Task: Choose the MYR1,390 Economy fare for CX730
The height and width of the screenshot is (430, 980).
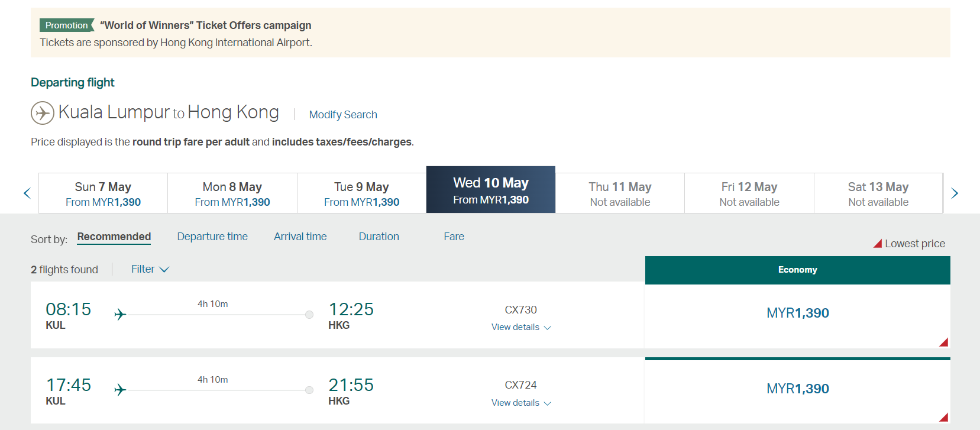Action: click(x=797, y=313)
